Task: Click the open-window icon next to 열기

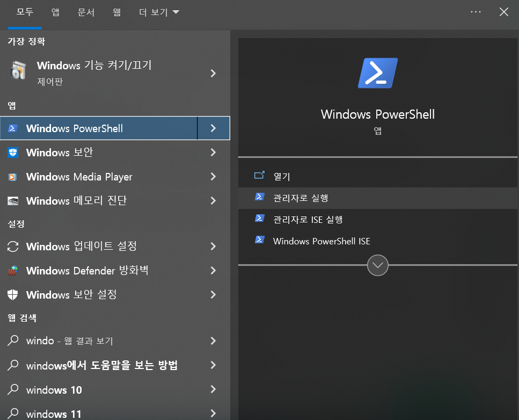Action: [259, 175]
